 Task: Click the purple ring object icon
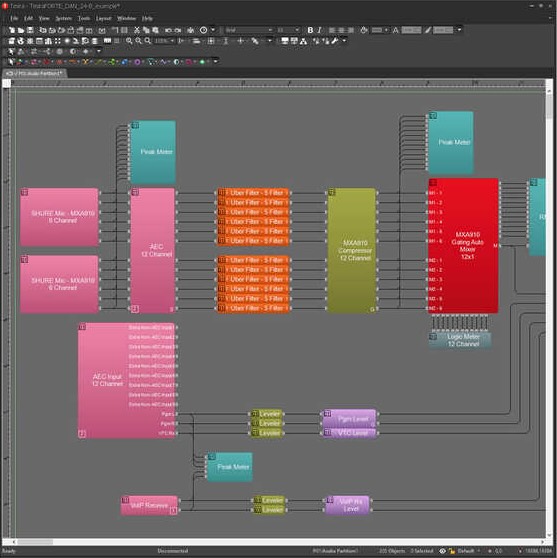point(137,62)
